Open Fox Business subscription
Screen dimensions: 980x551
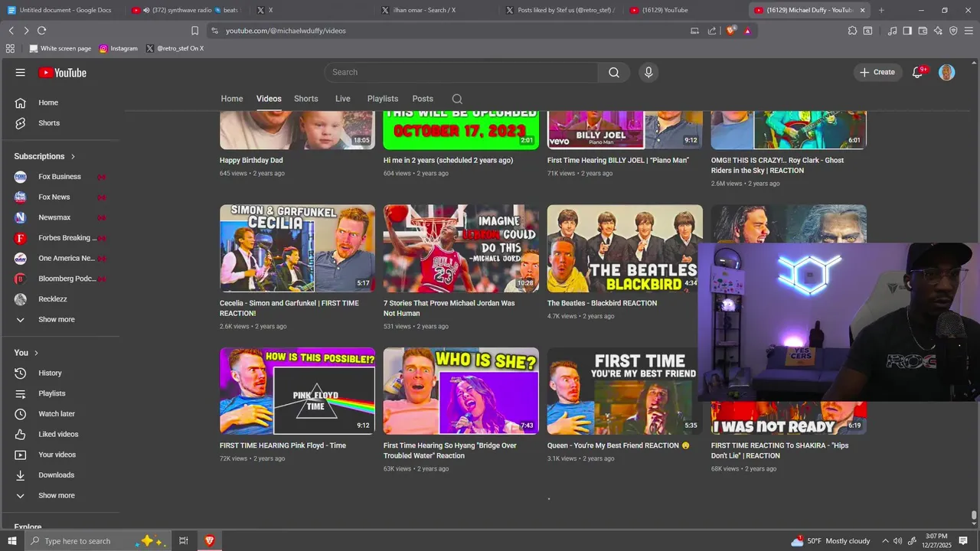click(x=60, y=177)
